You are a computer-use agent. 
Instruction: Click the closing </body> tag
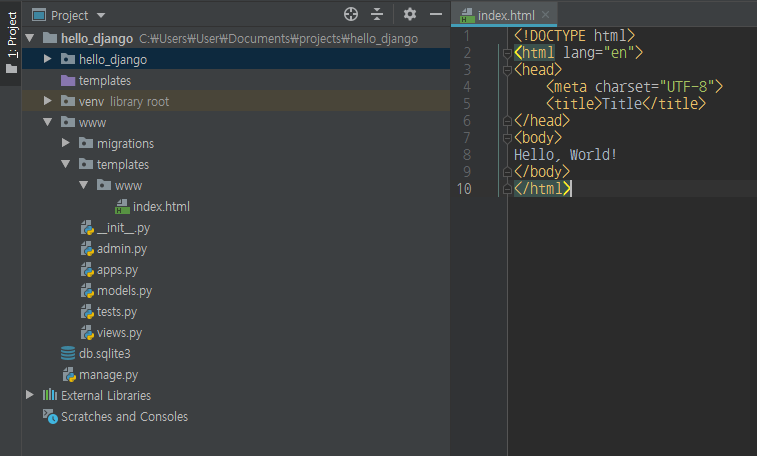tap(542, 172)
